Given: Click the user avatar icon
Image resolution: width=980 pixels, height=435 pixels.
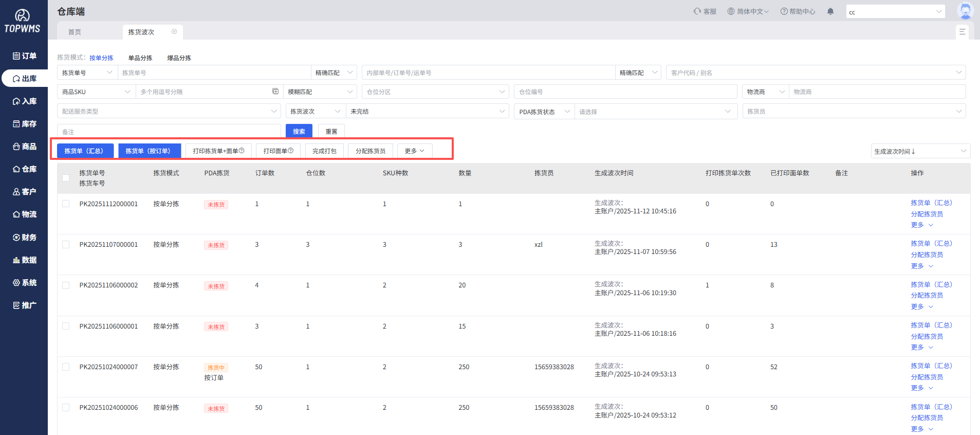Looking at the screenshot, I should 965,10.
